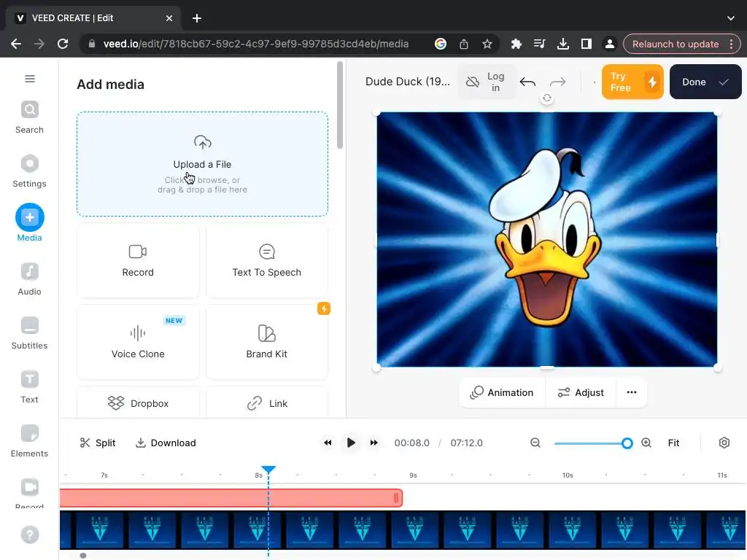Bookmark this page with star icon
747x560 pixels.
point(487,44)
